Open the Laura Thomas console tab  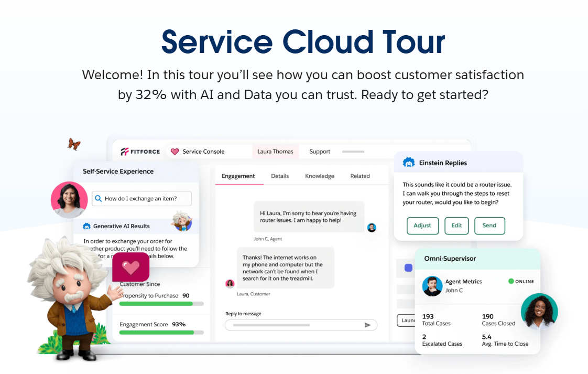(275, 152)
